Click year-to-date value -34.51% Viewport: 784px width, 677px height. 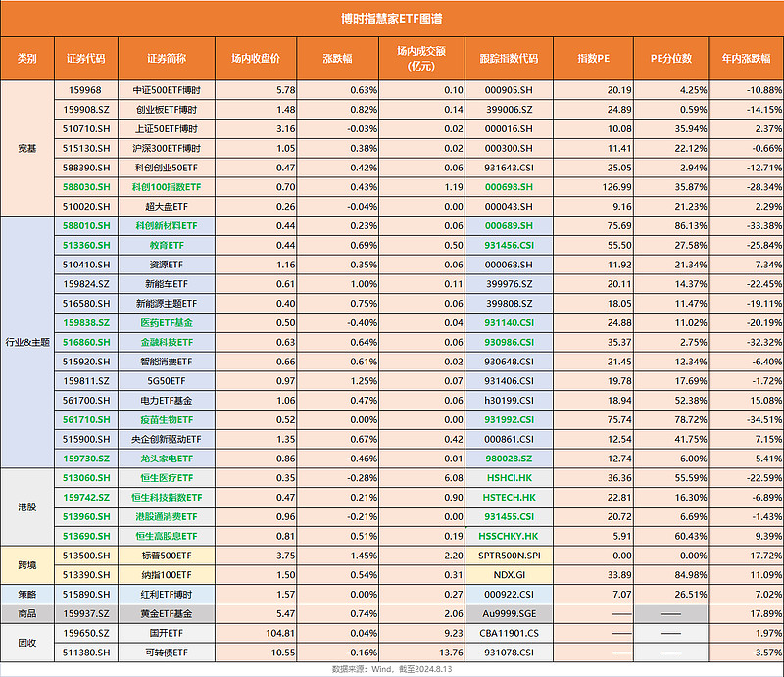coord(764,420)
